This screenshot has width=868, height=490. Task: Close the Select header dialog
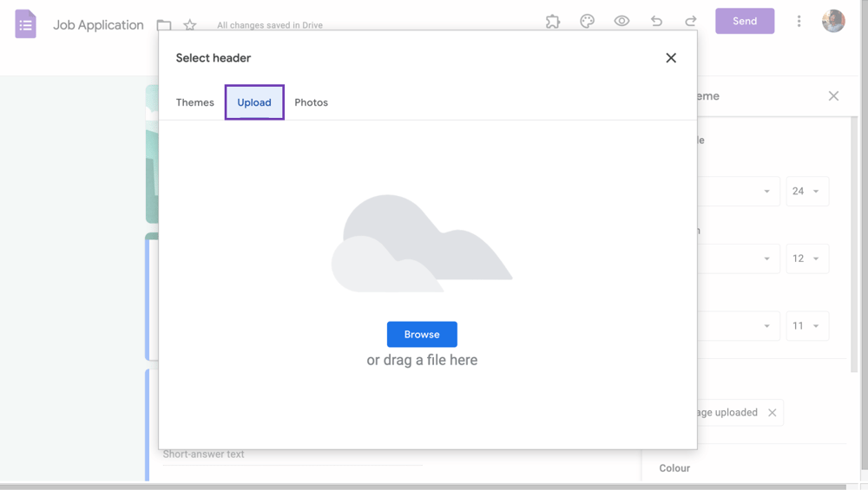pos(671,58)
